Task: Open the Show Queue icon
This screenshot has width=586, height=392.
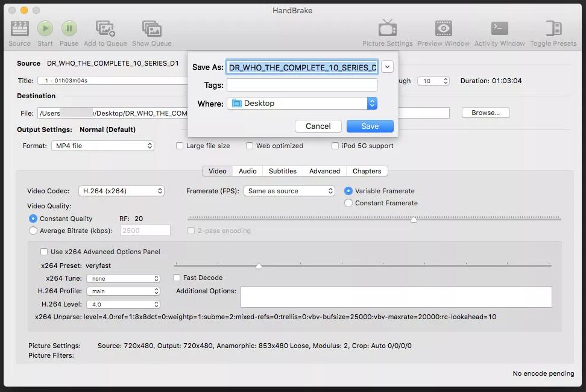Action: click(152, 29)
